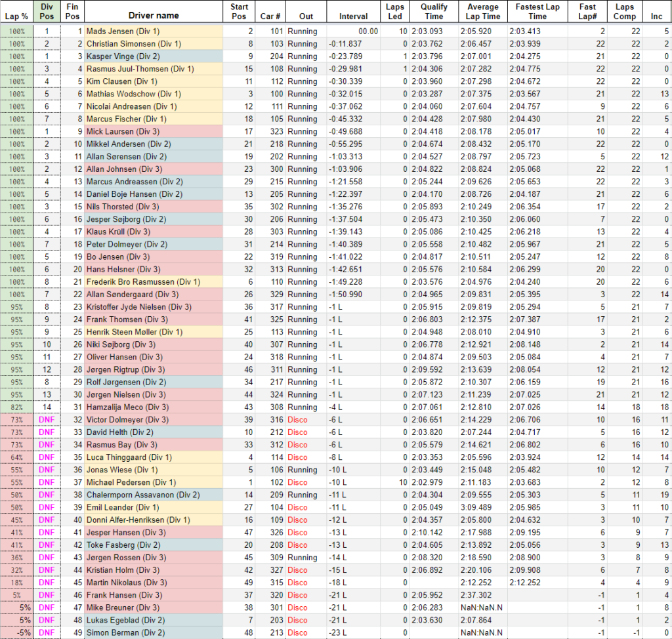This screenshot has width=672, height=639.
Task: Click the 'Fastest Lap Time' column header
Action: [537, 12]
